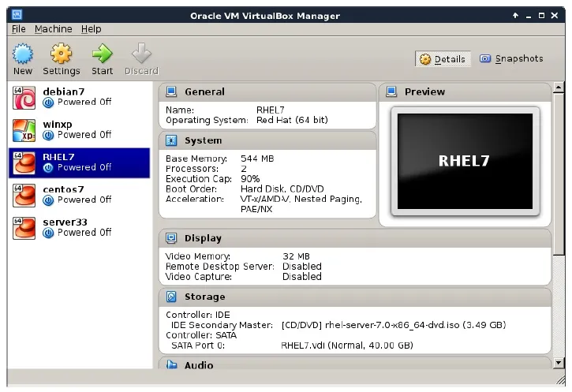Click the General section monitor icon

(x=171, y=91)
